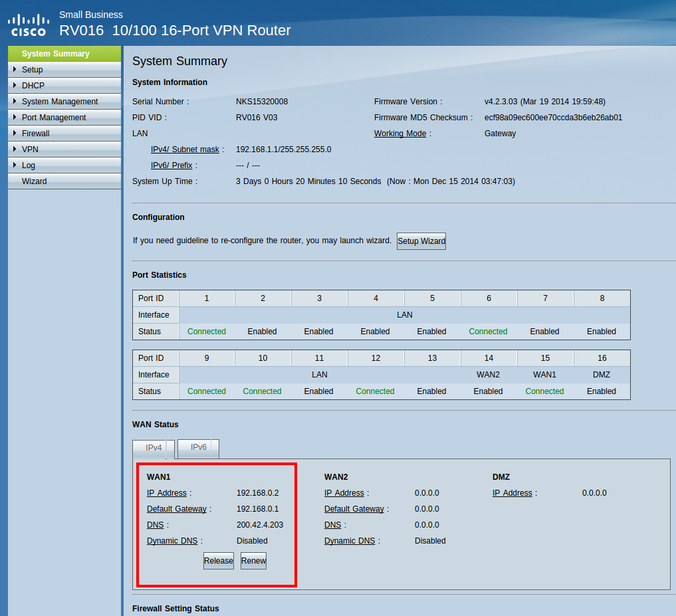Expand the Setup menu arrow
This screenshot has height=616, width=676.
[15, 69]
